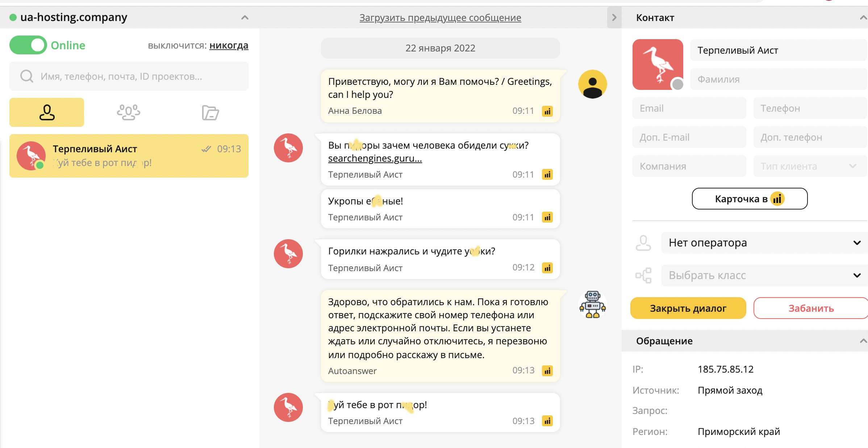Click the Autoanswer robot avatar
868x448 pixels.
(x=592, y=304)
